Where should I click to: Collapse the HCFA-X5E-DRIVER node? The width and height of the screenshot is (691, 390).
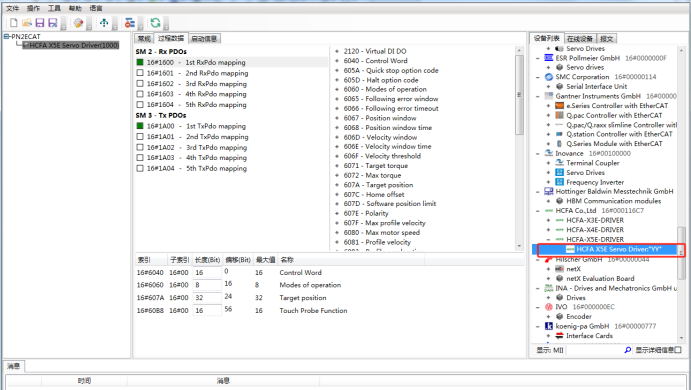click(x=548, y=239)
